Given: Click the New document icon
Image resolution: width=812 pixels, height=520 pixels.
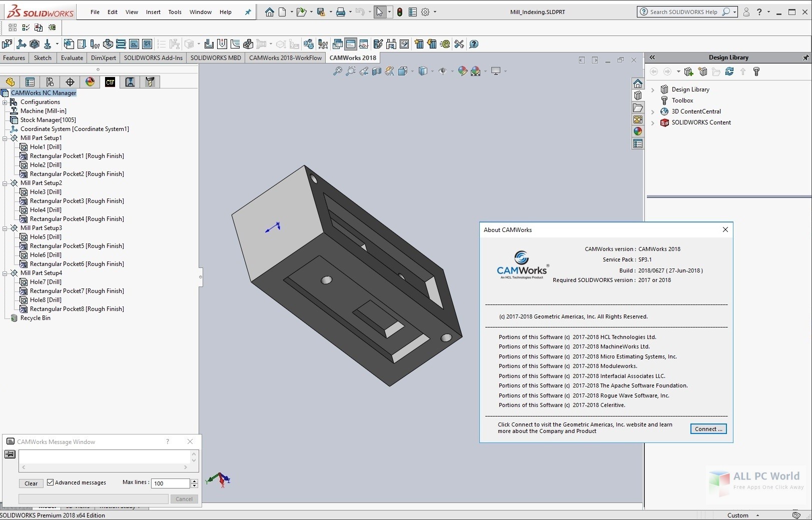Looking at the screenshot, I should coord(282,12).
